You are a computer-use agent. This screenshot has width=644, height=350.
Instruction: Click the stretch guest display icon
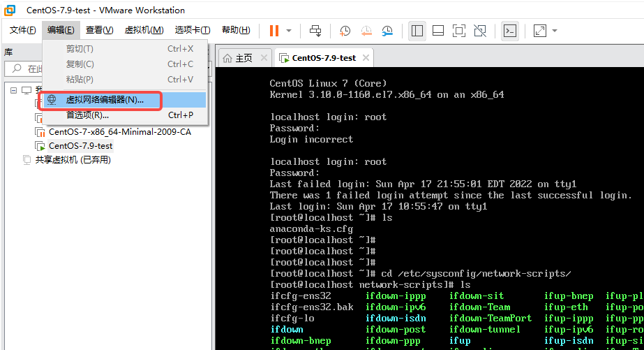pyautogui.click(x=539, y=31)
